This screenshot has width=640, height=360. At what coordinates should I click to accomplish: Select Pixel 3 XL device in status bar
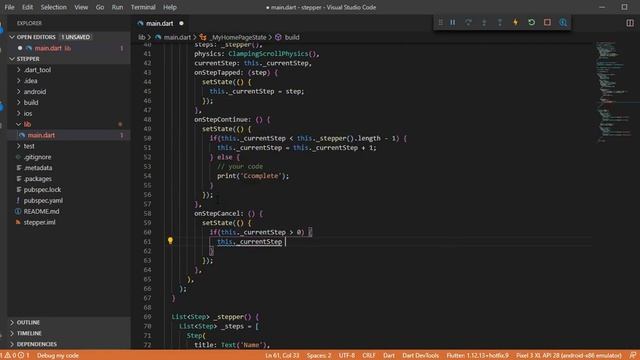point(569,356)
